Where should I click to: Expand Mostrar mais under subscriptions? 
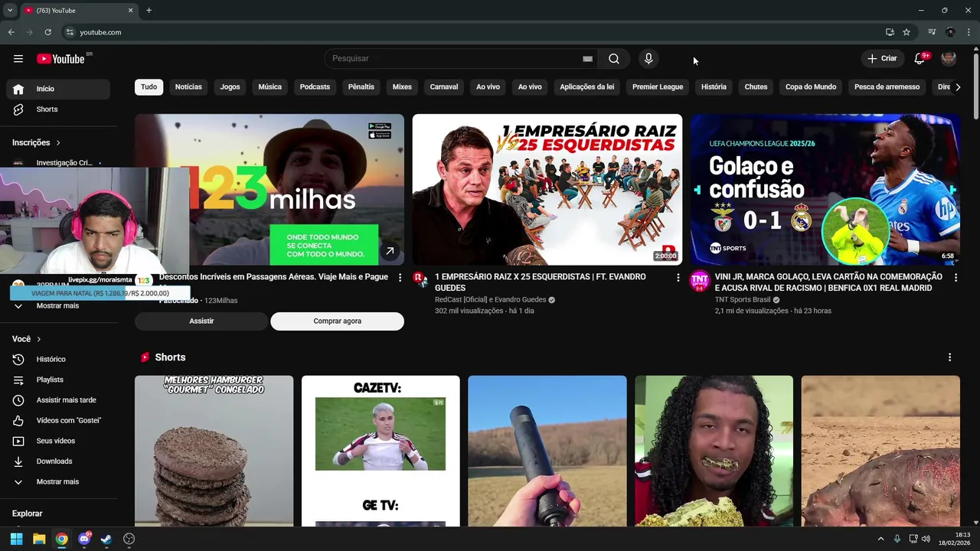point(58,305)
